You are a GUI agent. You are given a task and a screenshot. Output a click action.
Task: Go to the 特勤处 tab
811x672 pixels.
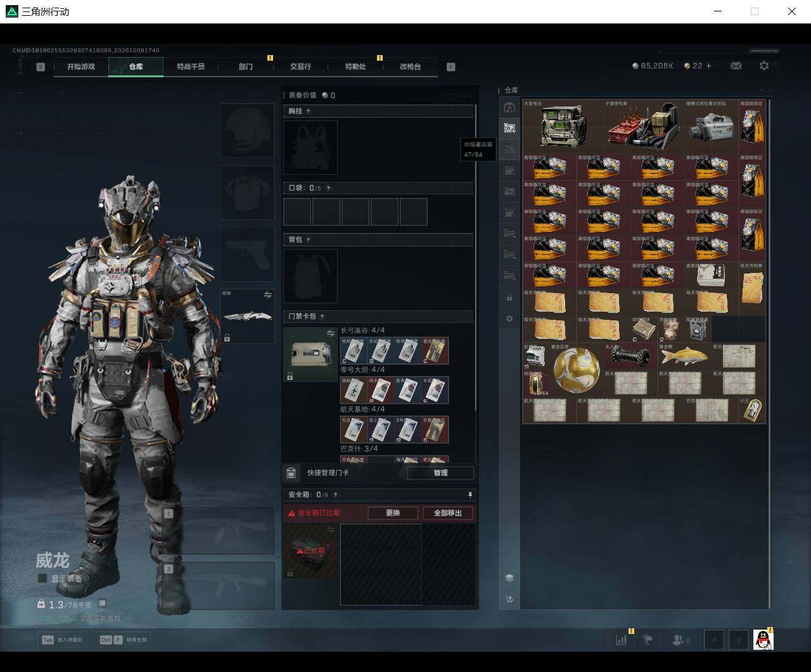[x=355, y=67]
